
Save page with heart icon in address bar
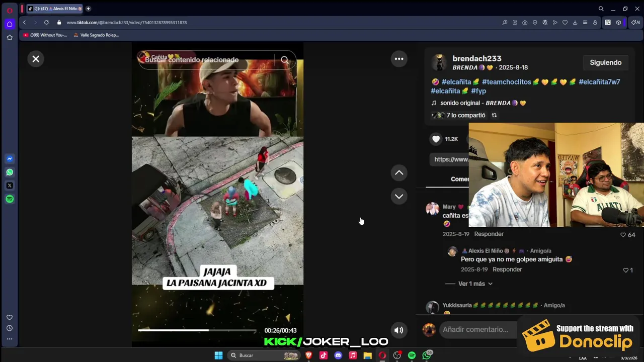click(x=565, y=22)
